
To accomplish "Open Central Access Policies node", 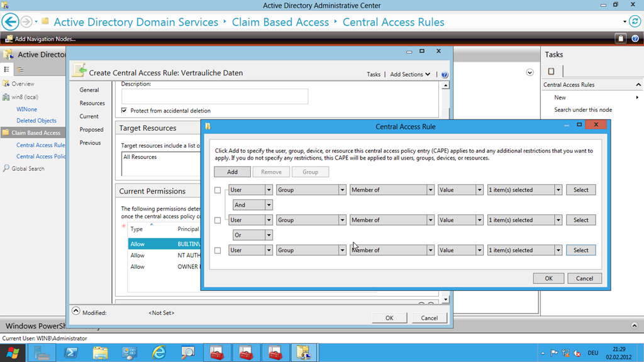I will click(x=40, y=156).
